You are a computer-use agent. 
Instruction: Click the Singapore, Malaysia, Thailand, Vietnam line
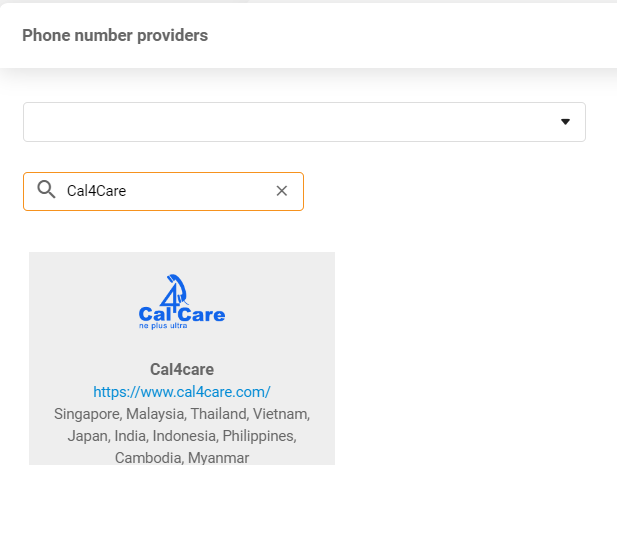coord(182,413)
